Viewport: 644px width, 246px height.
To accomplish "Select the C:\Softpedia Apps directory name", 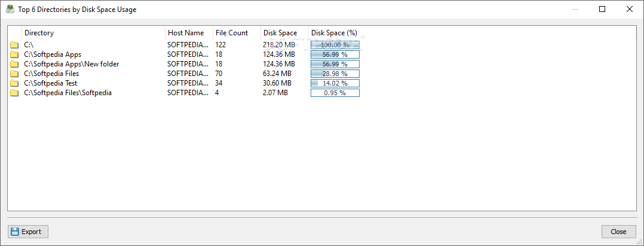I will pyautogui.click(x=53, y=54).
